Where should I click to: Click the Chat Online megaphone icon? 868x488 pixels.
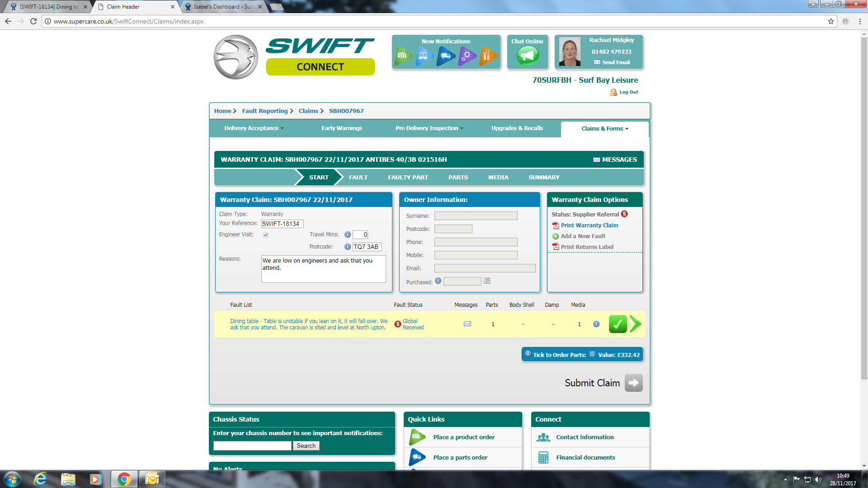527,56
